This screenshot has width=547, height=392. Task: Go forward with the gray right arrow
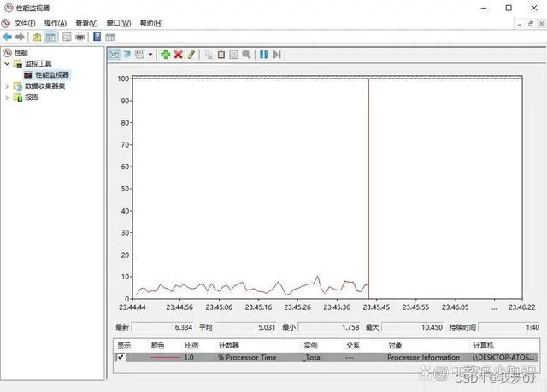click(x=20, y=37)
